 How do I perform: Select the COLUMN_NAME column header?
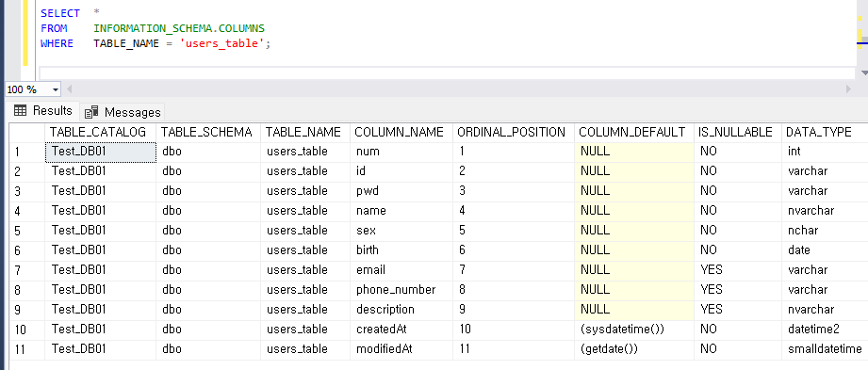point(401,132)
